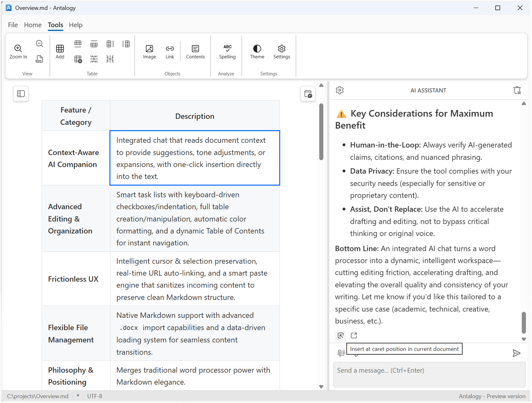This screenshot has width=532, height=403.
Task: Click the 'Intelligent cursor & selection' cell
Action: [195, 279]
